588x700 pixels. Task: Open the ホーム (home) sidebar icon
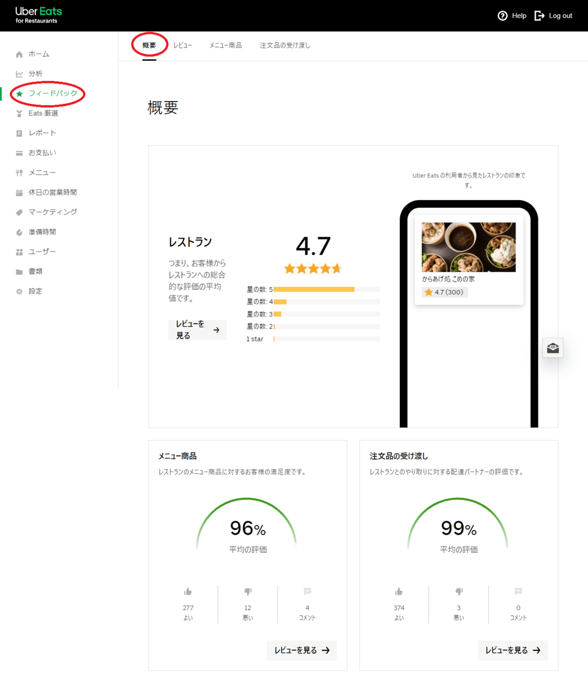(19, 54)
